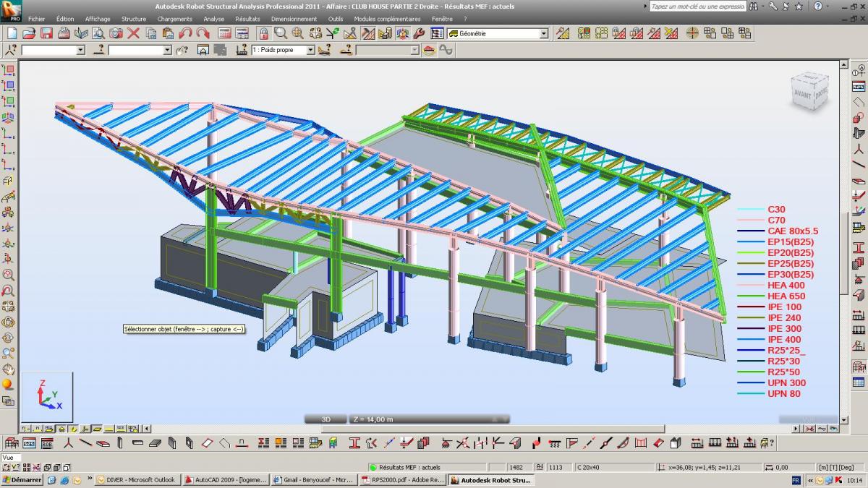
Task: Open the Windows Démarrer start menu
Action: pos(22,479)
